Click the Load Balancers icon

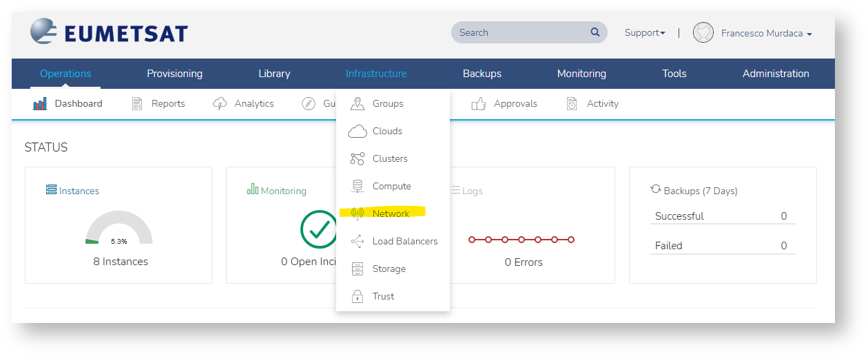click(x=357, y=242)
